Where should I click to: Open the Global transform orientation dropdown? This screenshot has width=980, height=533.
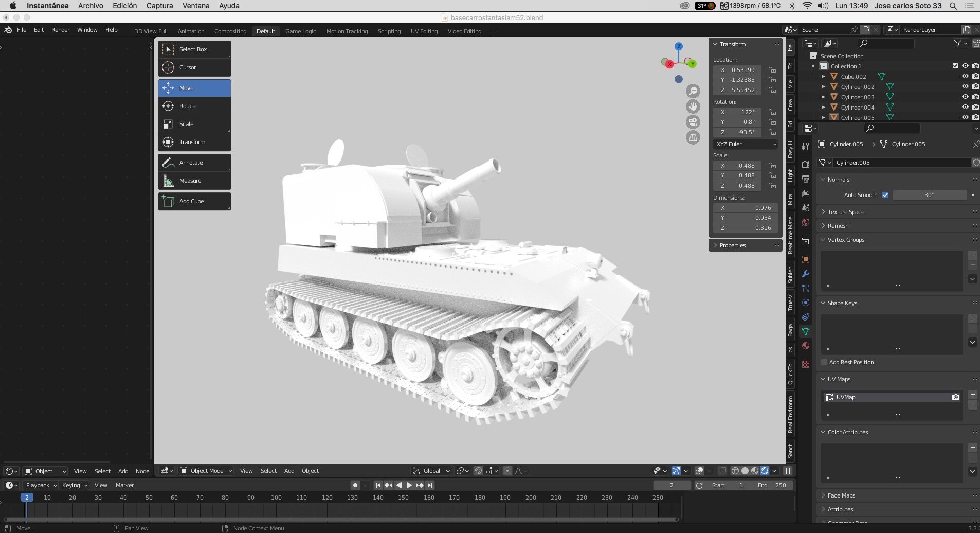click(x=431, y=471)
